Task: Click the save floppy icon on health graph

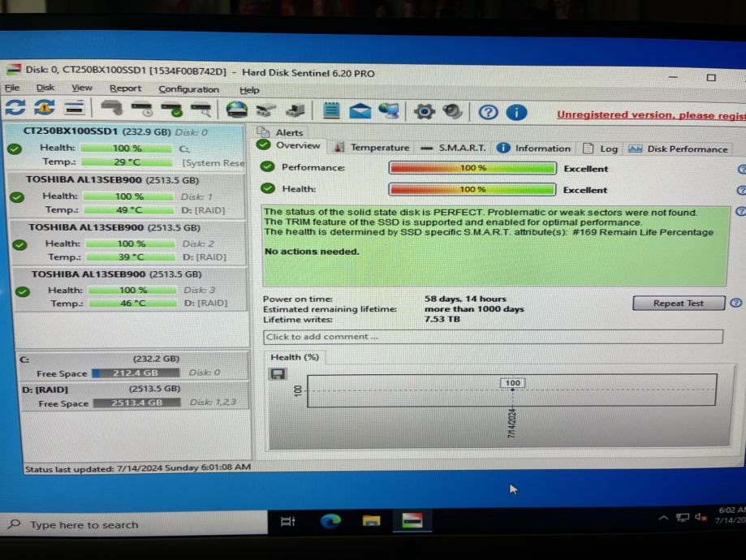Action: coord(278,374)
